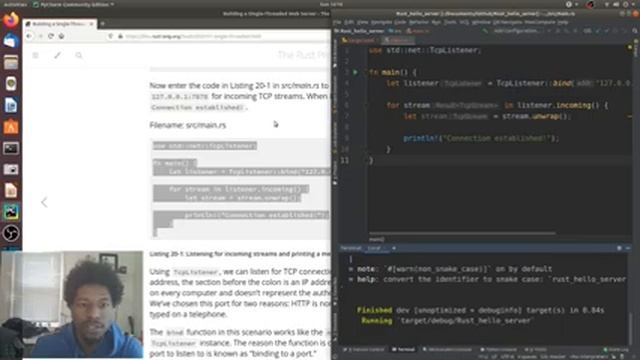Open the Rust book search magnifier
This screenshot has height=360, width=640.
[x=79, y=55]
